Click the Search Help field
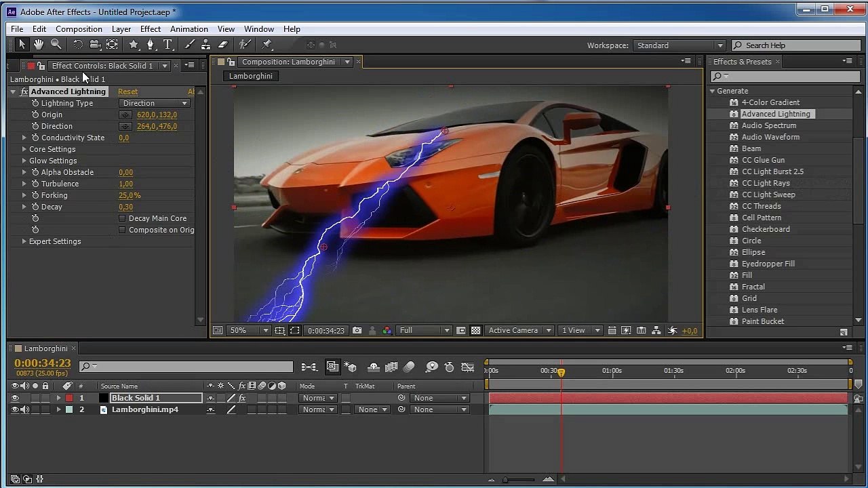This screenshot has height=488, width=868. [x=796, y=45]
